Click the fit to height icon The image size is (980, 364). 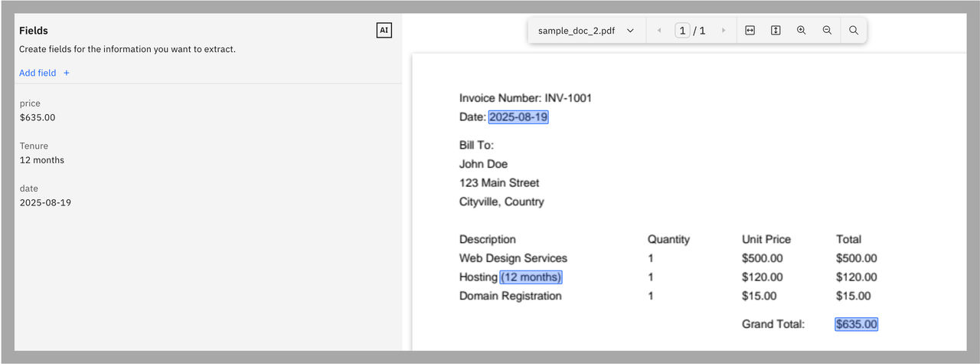[776, 31]
